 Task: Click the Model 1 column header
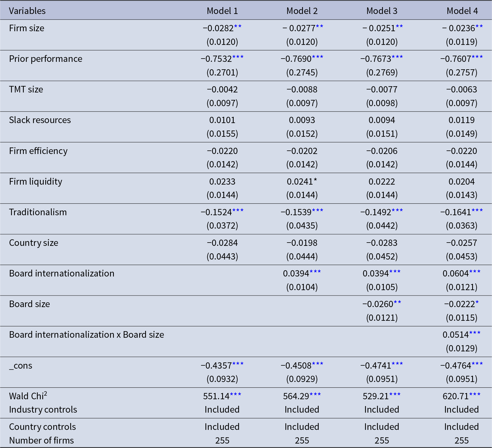pyautogui.click(x=222, y=11)
